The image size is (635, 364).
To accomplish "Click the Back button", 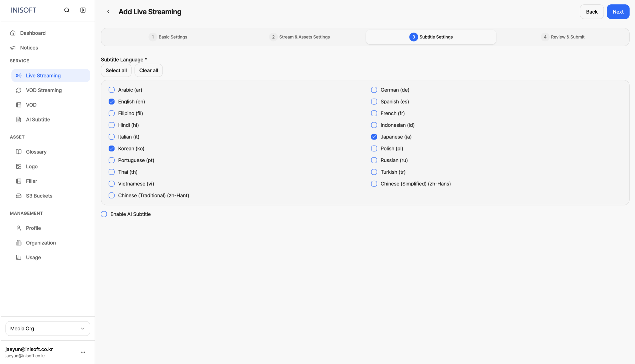I will pos(592,12).
